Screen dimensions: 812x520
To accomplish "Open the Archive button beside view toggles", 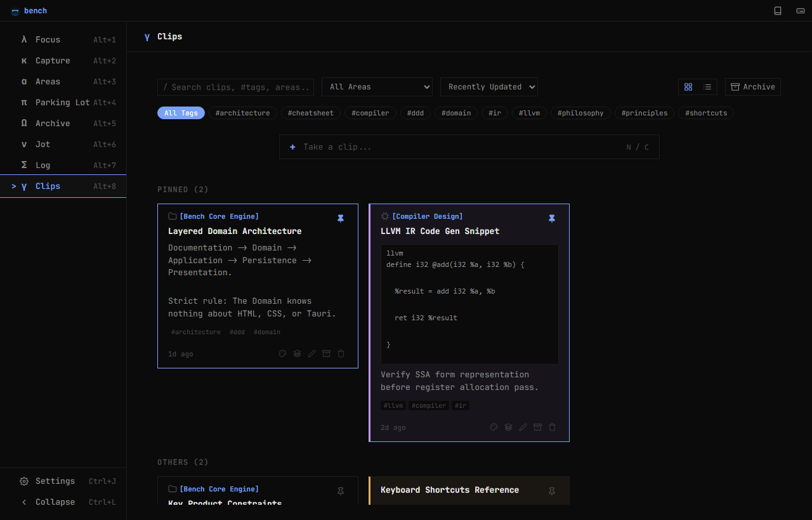I will pos(753,87).
